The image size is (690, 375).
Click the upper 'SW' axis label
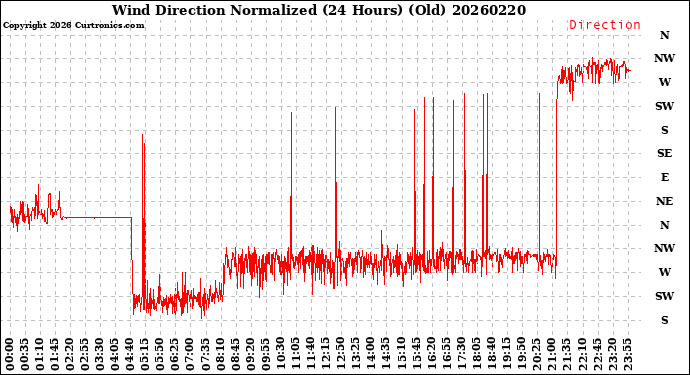pyautogui.click(x=664, y=106)
